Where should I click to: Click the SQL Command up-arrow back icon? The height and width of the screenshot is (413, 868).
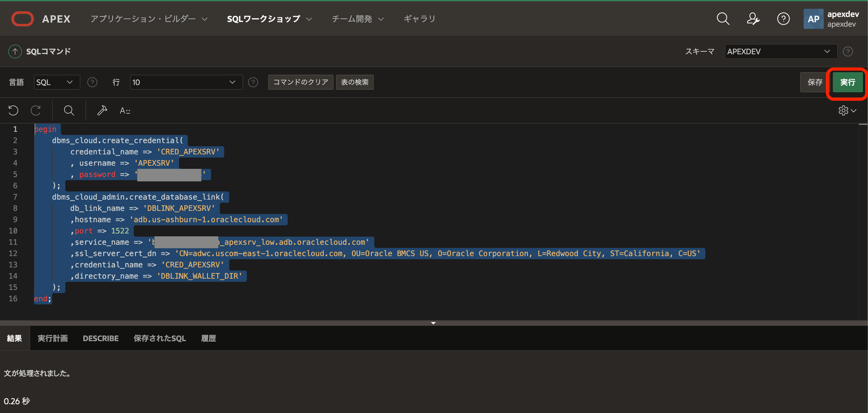click(15, 51)
